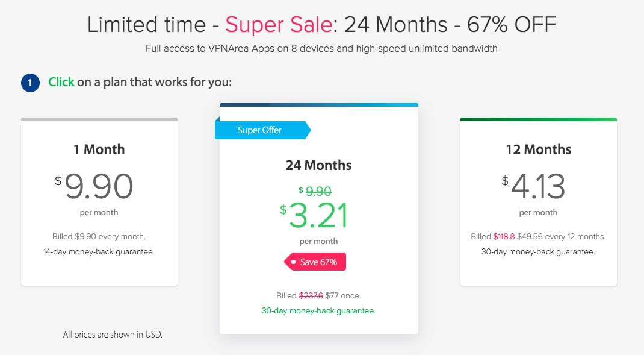Click the 24 Months plan heading
Image resolution: width=644 pixels, height=355 pixels.
tap(319, 165)
